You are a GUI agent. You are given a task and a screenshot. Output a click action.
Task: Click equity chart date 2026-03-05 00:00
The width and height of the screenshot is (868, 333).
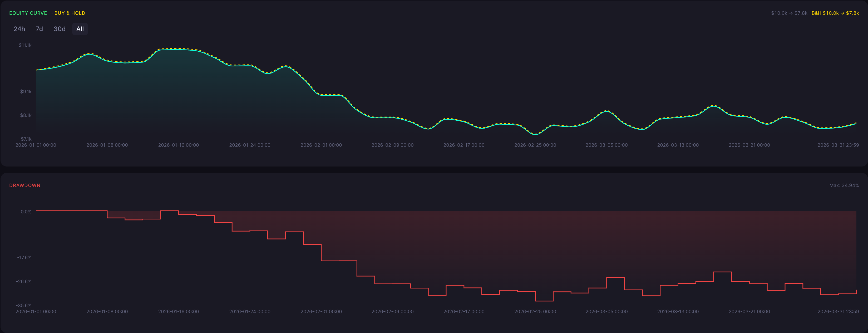tap(606, 145)
